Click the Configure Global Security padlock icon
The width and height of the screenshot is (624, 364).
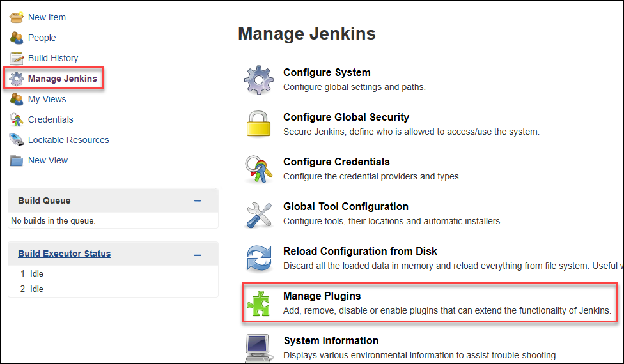(259, 124)
